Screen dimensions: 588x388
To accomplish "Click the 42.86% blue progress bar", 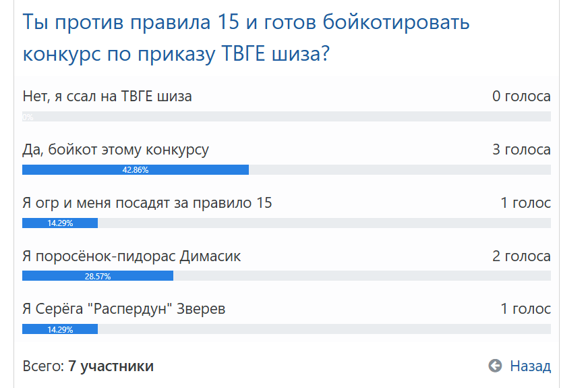I will click(x=136, y=169).
